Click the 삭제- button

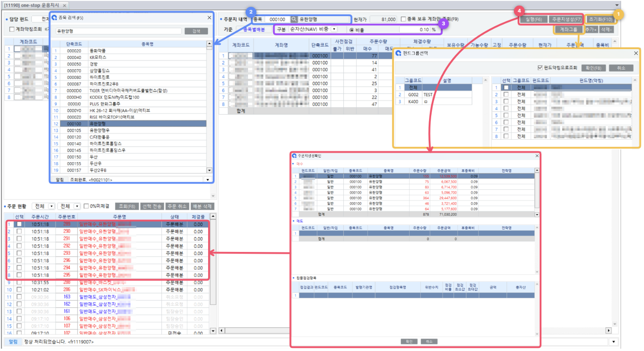(x=606, y=30)
